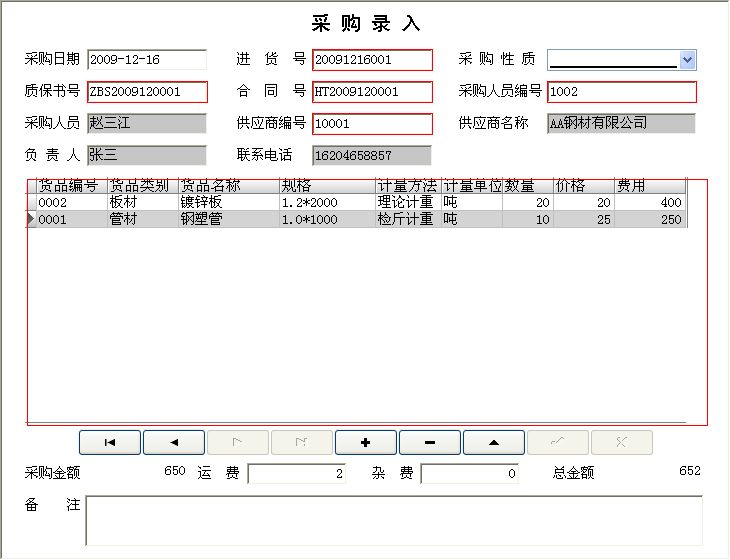Viewport: 730px width, 560px height.
Task: Click the post edit checkmark button
Action: click(x=558, y=443)
